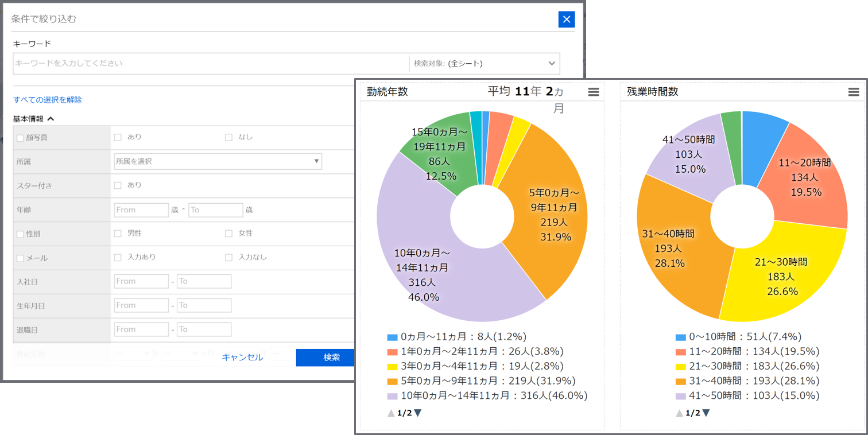868x435 pixels.
Task: Enable the スター付き あり checkbox
Action: point(118,185)
